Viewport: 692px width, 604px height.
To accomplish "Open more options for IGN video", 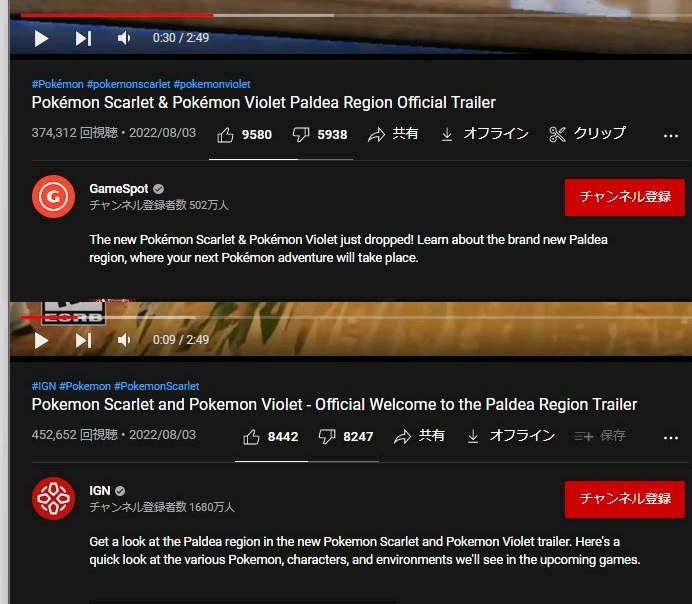I will pos(670,438).
